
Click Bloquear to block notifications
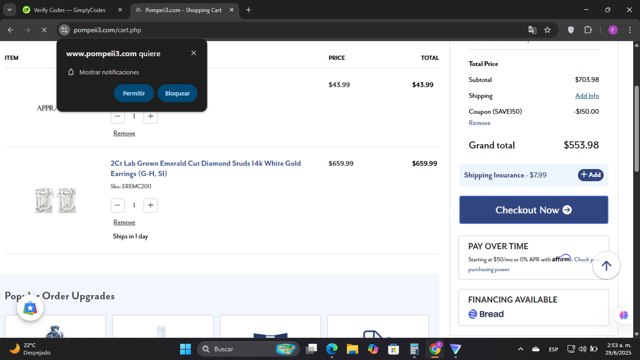pyautogui.click(x=177, y=93)
